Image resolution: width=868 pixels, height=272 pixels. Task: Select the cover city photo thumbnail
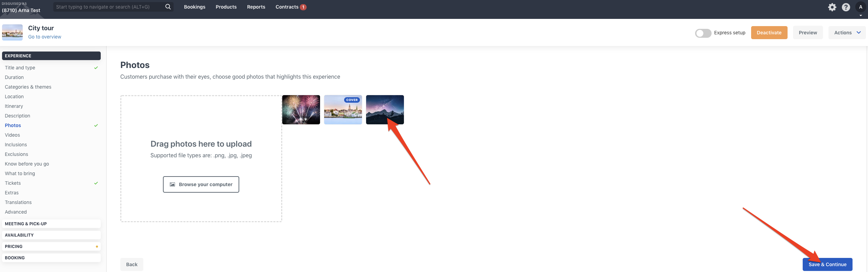(x=343, y=110)
